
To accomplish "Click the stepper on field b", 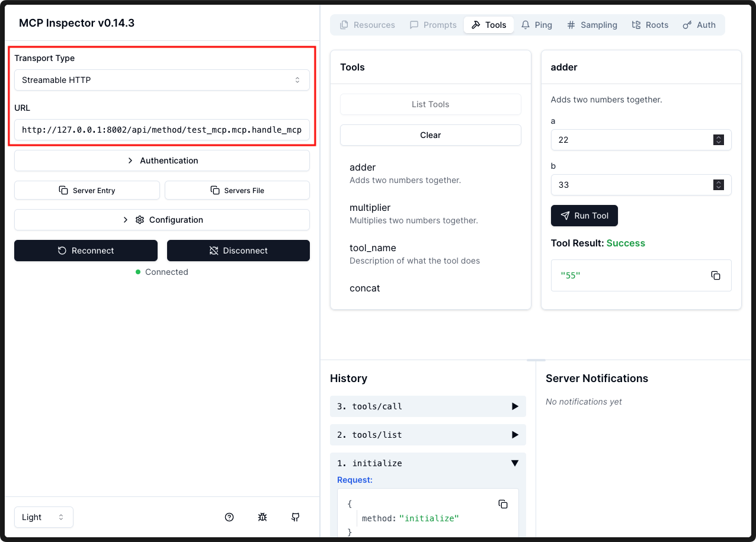I will coord(718,185).
